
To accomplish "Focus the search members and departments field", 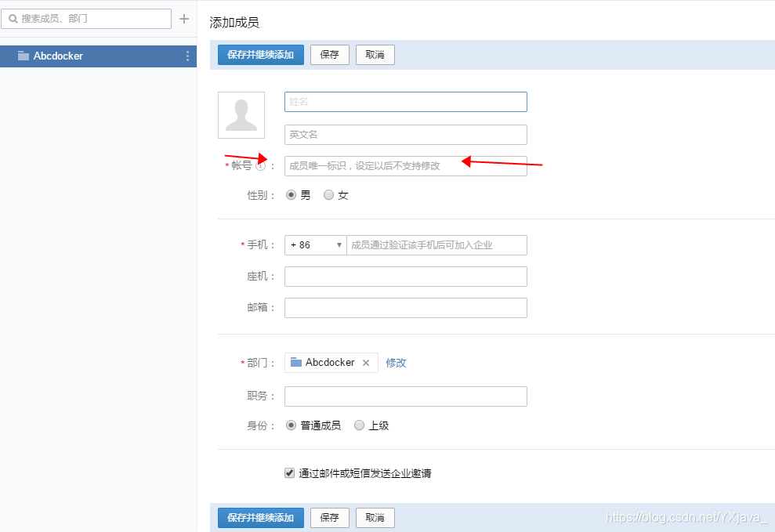I will point(86,19).
